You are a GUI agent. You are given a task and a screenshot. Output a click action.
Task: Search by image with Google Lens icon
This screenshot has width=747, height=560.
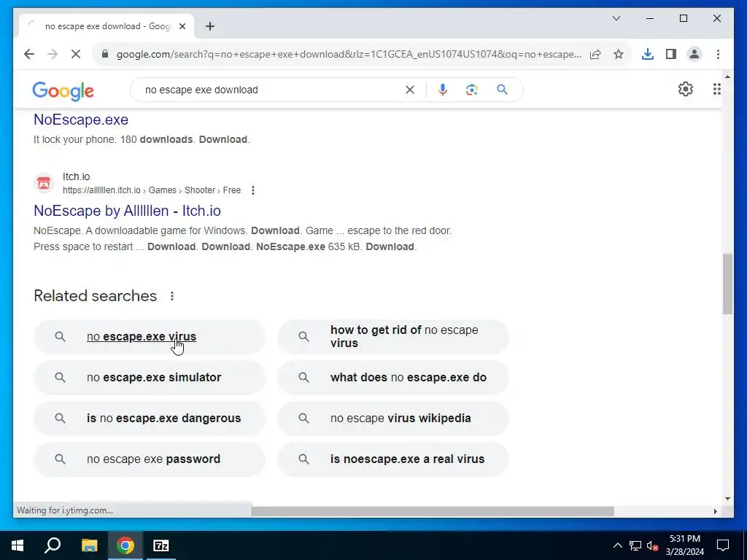[472, 90]
